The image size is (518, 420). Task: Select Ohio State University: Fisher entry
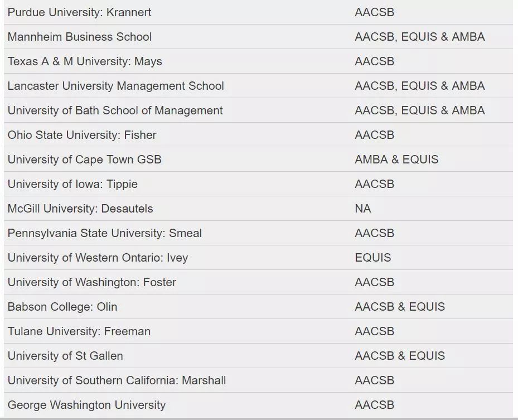click(82, 135)
